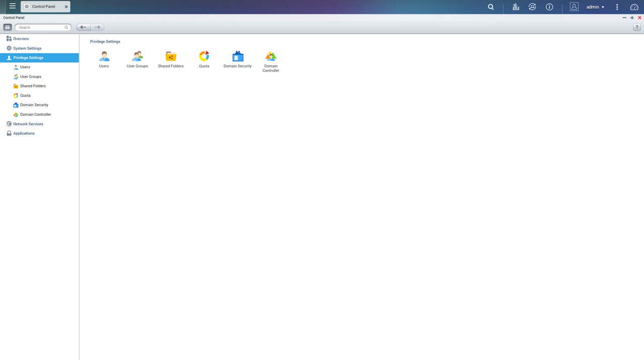Go forward with the right arrow button
The image size is (644, 360).
[x=98, y=27]
